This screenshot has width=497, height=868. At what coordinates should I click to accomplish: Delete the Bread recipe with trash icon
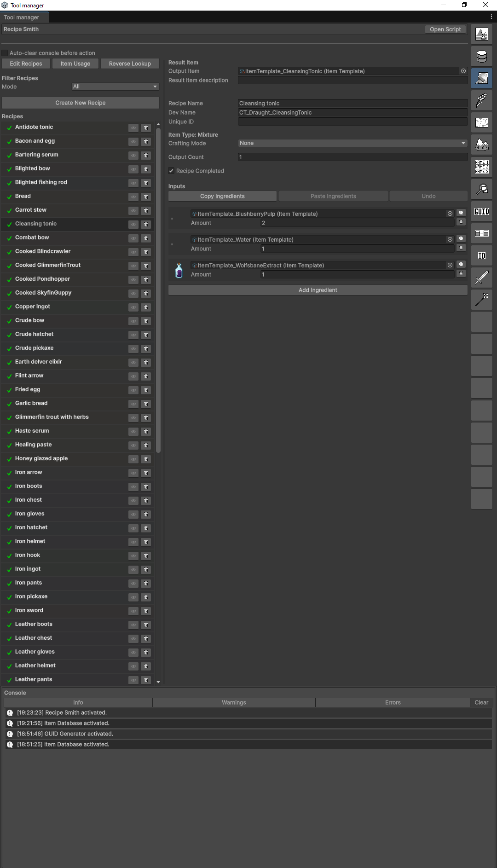pos(146,197)
